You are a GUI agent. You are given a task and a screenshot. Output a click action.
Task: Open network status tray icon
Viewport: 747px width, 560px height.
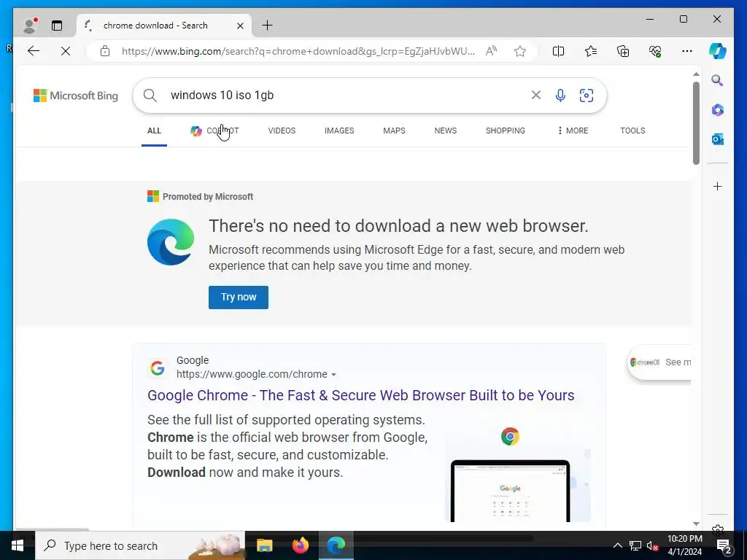click(635, 545)
